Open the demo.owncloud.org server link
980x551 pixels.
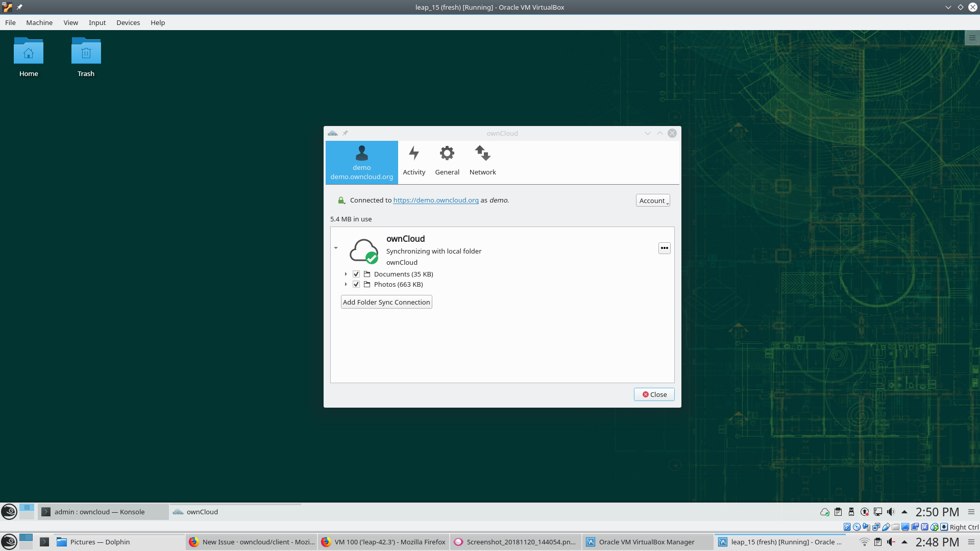436,201
